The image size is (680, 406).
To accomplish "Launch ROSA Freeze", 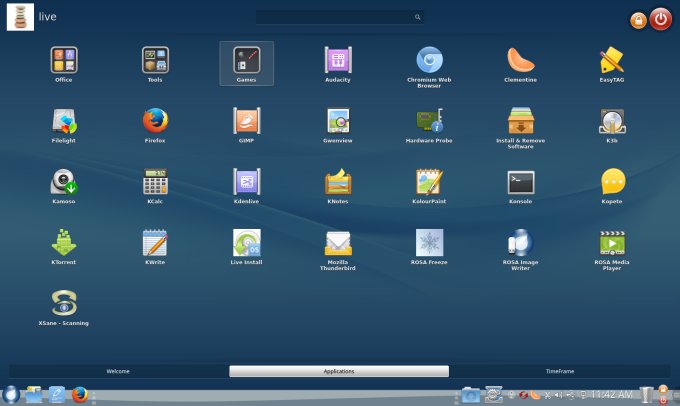I will 429,246.
